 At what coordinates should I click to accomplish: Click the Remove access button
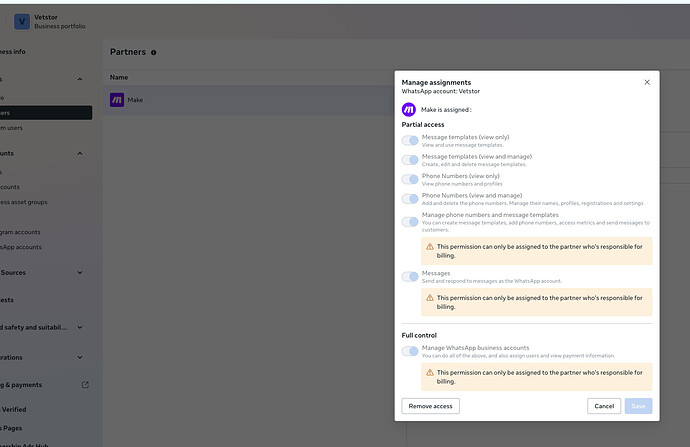pyautogui.click(x=430, y=406)
